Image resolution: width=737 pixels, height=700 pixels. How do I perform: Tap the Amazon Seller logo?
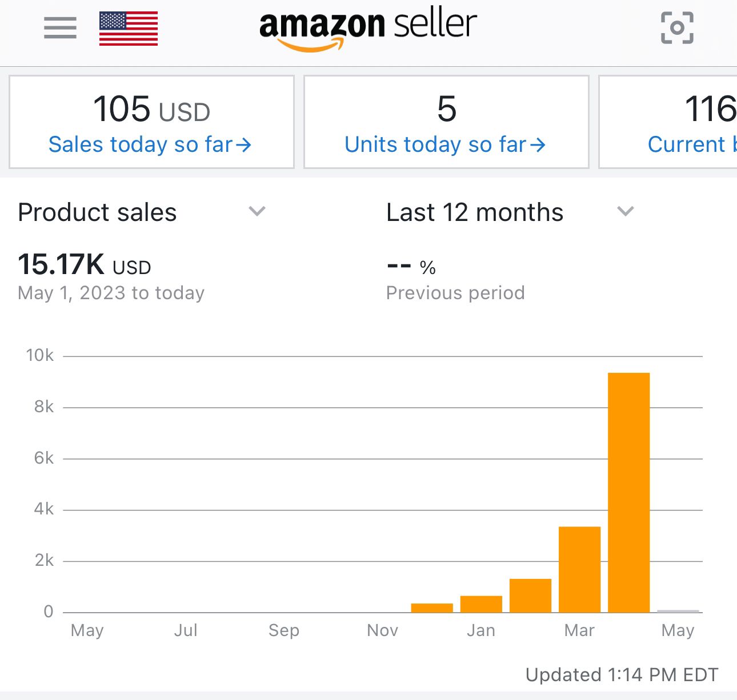click(x=368, y=30)
